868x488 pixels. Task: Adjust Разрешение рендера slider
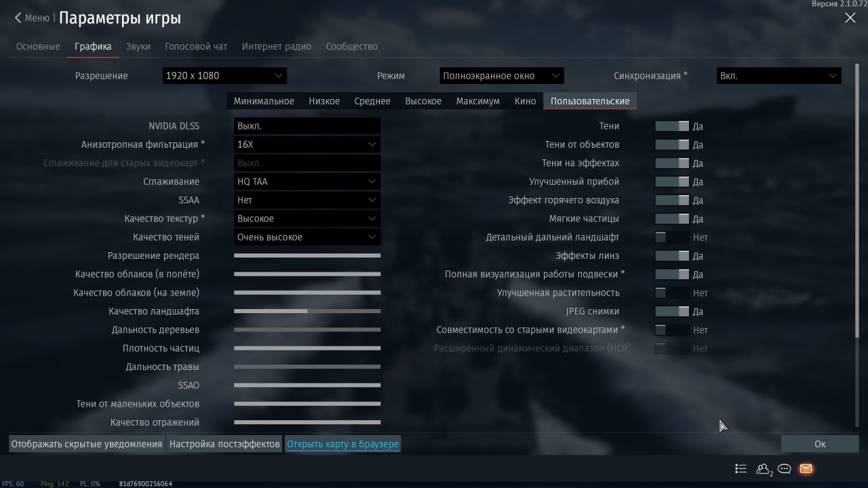point(307,256)
